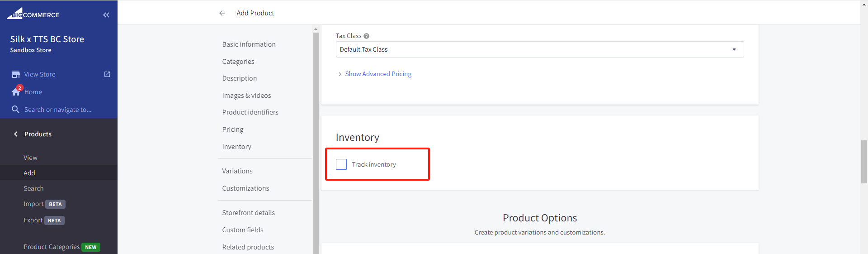Viewport: 868px width, 254px height.
Task: Open store in new tab icon
Action: (x=107, y=74)
